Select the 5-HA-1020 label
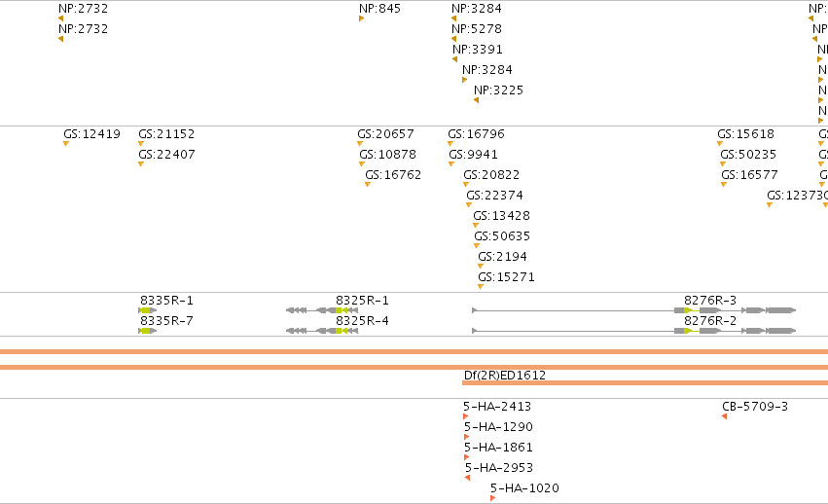828x504 pixels. point(524,488)
